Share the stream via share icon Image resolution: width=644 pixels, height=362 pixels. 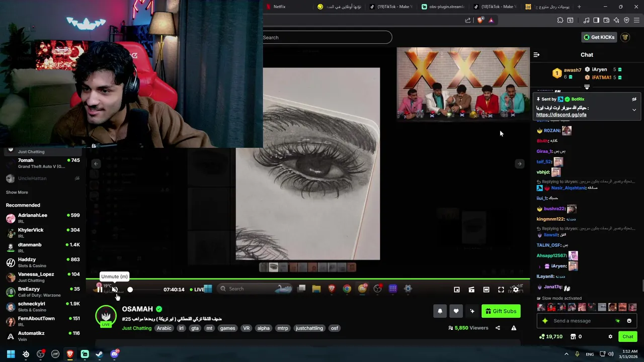pyautogui.click(x=498, y=328)
